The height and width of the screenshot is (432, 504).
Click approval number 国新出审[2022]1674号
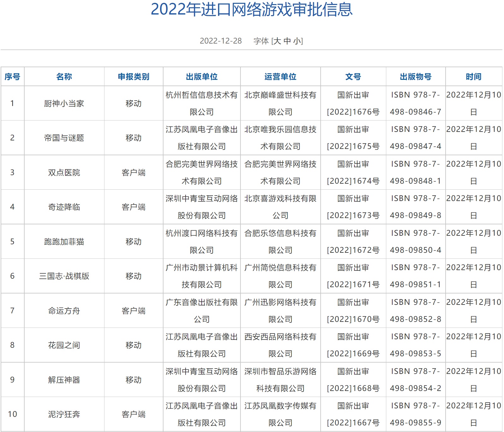pyautogui.click(x=353, y=173)
